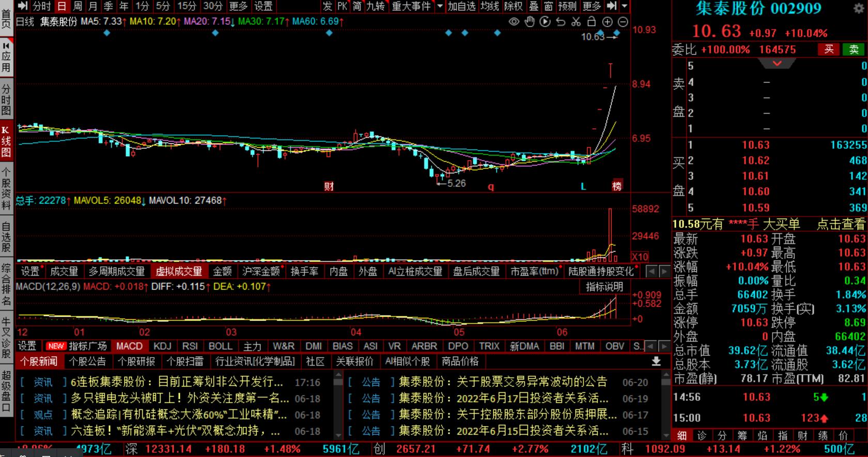Switch to 个股研报 tab

pyautogui.click(x=136, y=361)
